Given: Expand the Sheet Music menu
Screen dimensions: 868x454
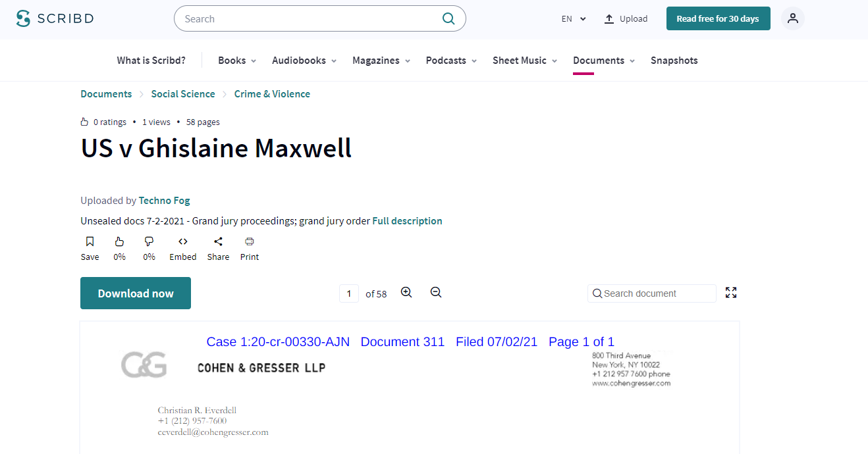Looking at the screenshot, I should tap(525, 61).
